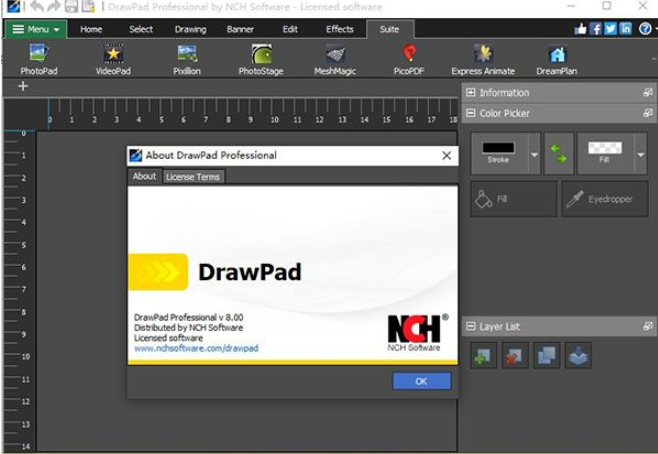Delete layer icon in Layer List
Screen dimensions: 658x454
pyautogui.click(x=515, y=355)
